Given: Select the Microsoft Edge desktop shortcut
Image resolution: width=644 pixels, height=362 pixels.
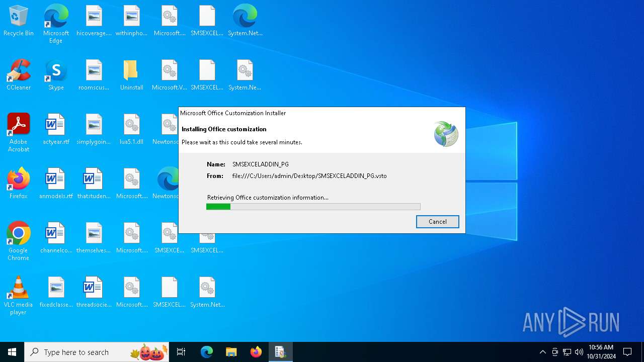Looking at the screenshot, I should tap(56, 24).
